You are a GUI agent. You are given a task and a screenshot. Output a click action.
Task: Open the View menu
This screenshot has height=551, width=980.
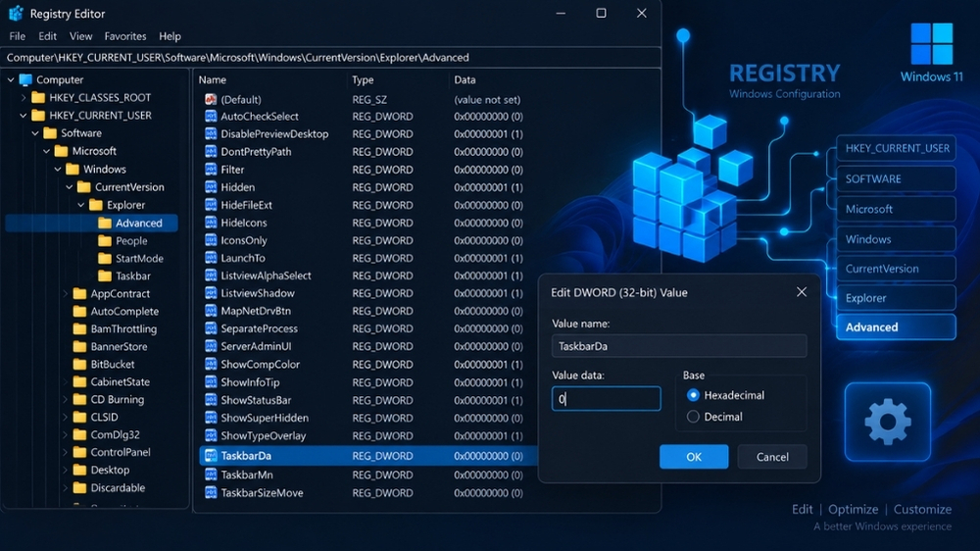[x=80, y=36]
